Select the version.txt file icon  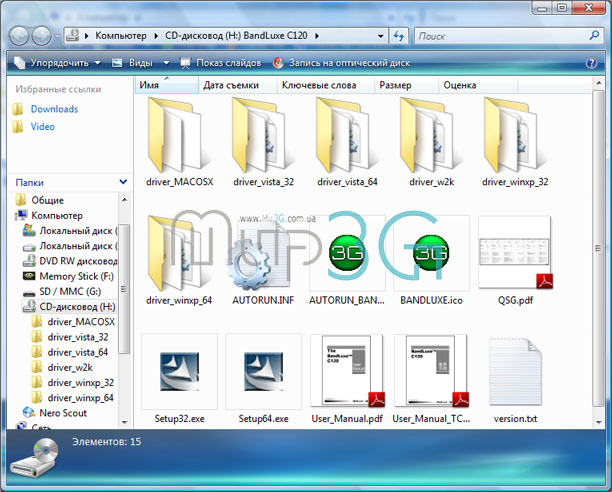(515, 372)
